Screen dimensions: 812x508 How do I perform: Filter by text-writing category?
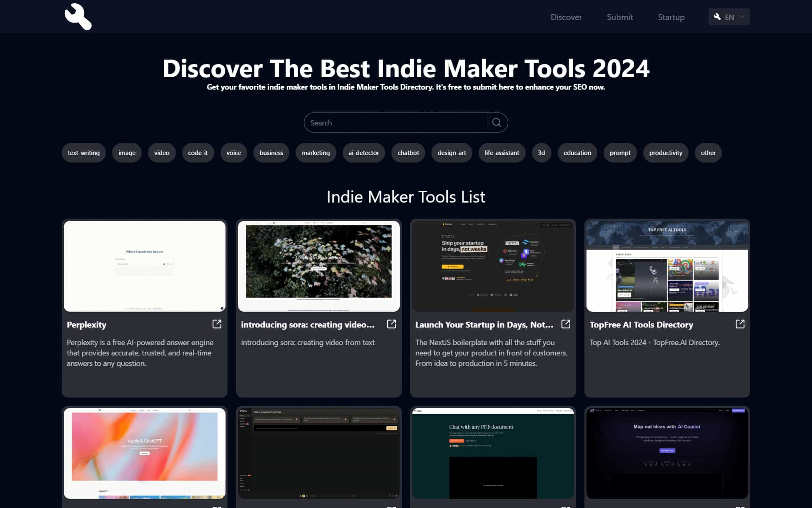tap(84, 153)
